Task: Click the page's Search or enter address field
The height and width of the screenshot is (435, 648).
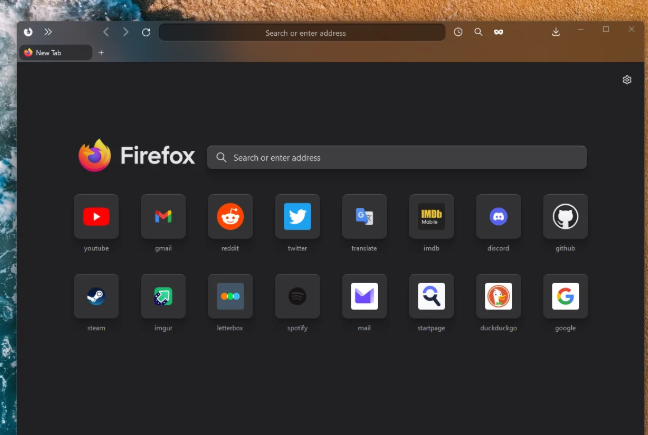Action: pyautogui.click(x=397, y=157)
